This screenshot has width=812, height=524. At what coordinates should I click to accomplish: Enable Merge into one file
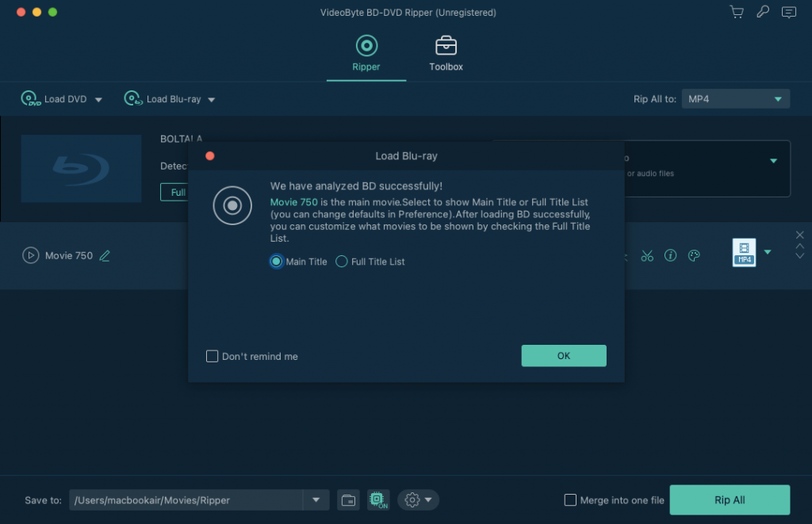(x=570, y=500)
